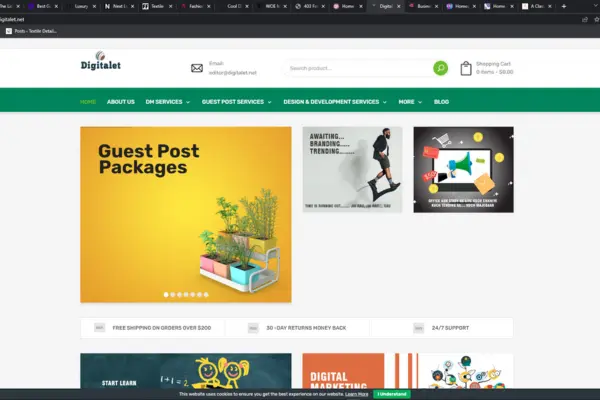Close the Luxury browser tab
Screen dimensions: 600x400
click(x=95, y=6)
